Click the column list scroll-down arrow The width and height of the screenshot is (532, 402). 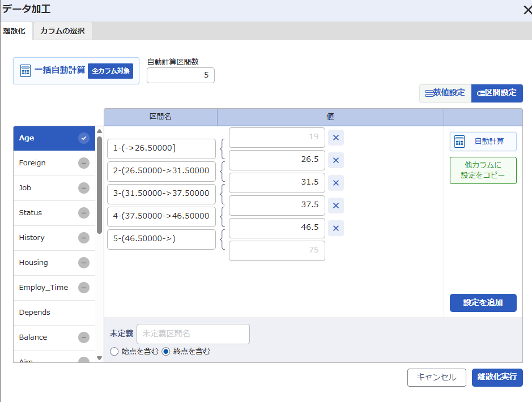pyautogui.click(x=99, y=358)
